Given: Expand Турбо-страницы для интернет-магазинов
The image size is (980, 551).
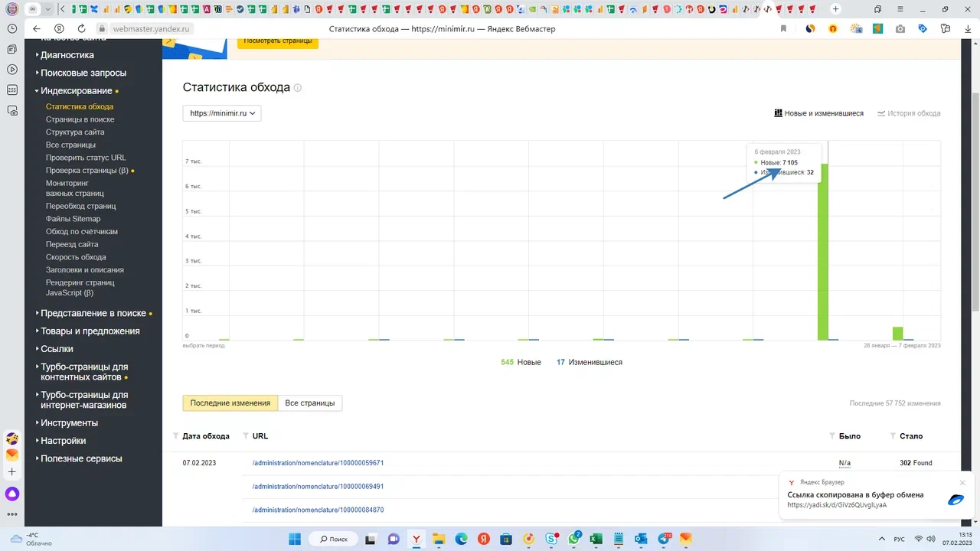Looking at the screenshot, I should tap(83, 400).
